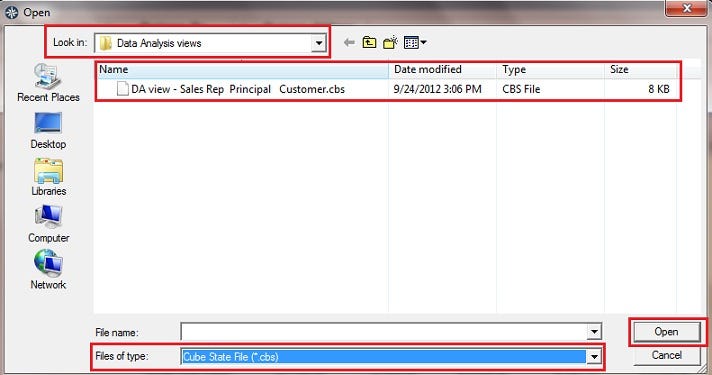Open Network in places bar
The height and width of the screenshot is (375, 712).
click(x=48, y=271)
